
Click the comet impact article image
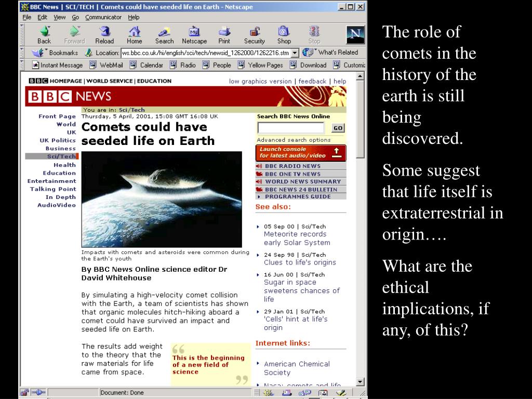[162, 199]
